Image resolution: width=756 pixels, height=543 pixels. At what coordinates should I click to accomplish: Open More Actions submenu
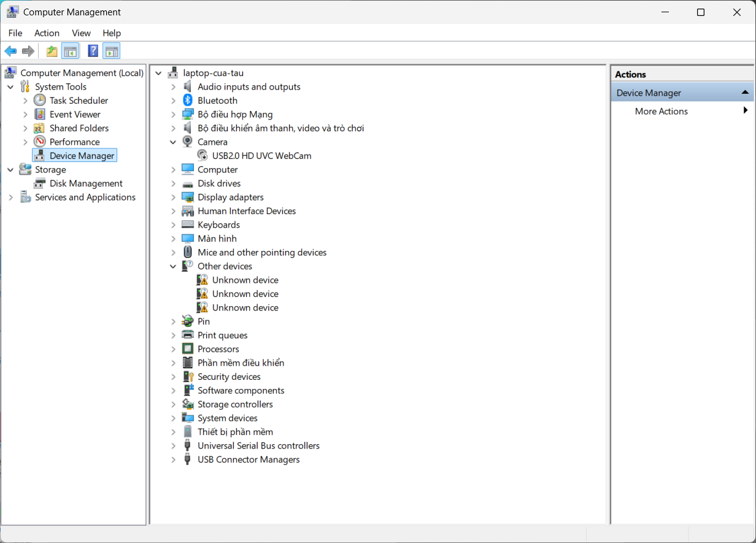pyautogui.click(x=661, y=111)
